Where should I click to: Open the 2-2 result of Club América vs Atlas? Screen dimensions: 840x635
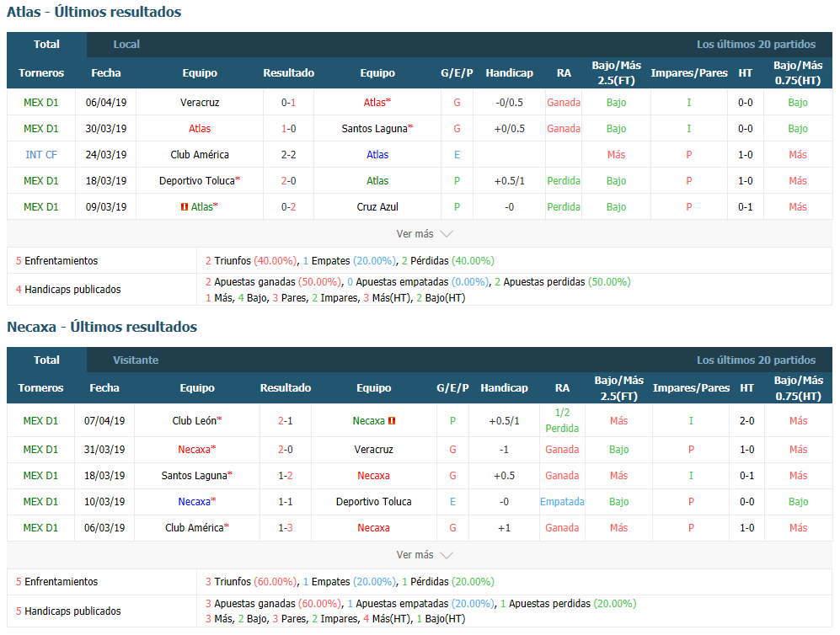289,155
